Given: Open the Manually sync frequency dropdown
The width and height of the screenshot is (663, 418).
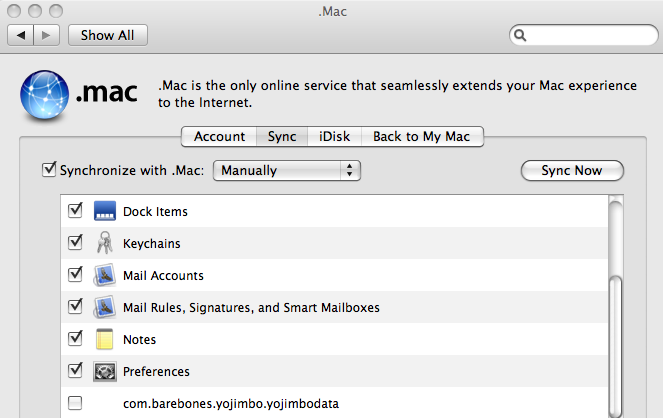Looking at the screenshot, I should [x=286, y=171].
